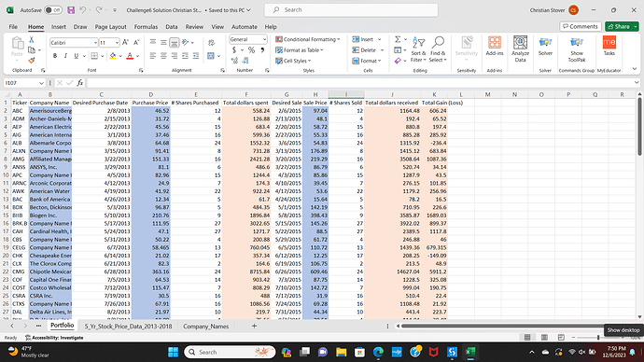The image size is (644, 362).
Task: Click the green Share button
Action: click(619, 26)
